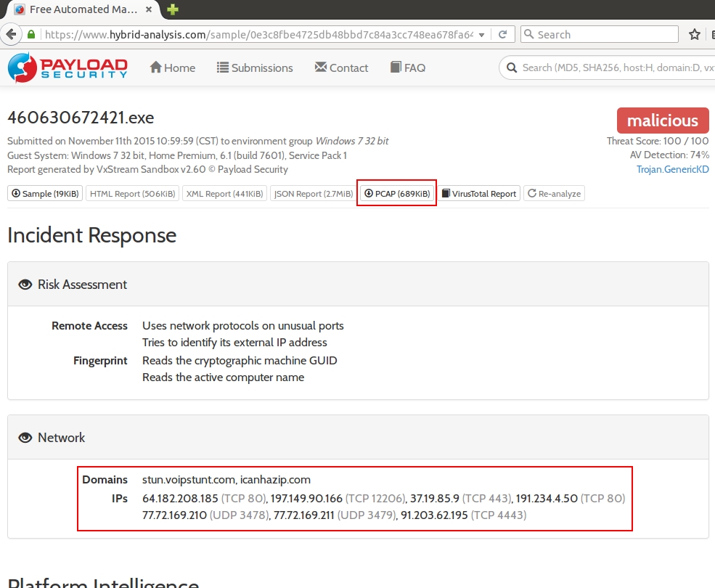This screenshot has width=715, height=588.
Task: Click the 'Submitted on November 11th 2015' line
Action: click(x=198, y=141)
